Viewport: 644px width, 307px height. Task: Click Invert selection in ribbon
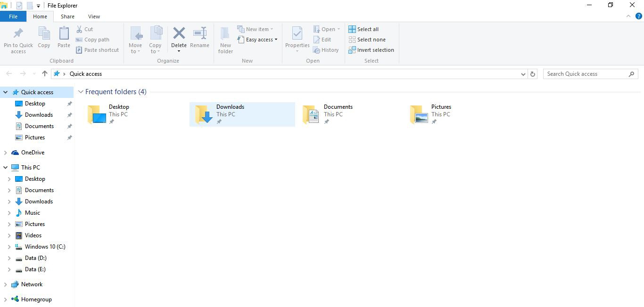pos(371,50)
